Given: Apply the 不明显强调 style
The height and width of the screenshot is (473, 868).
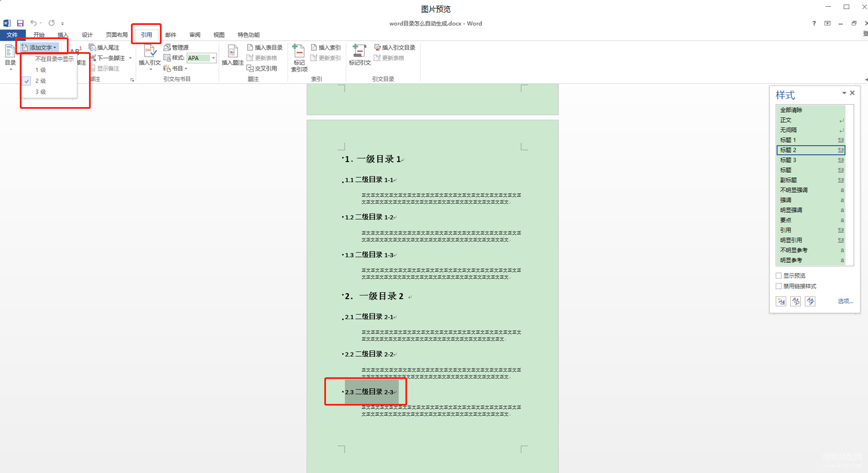Looking at the screenshot, I should pyautogui.click(x=811, y=190).
